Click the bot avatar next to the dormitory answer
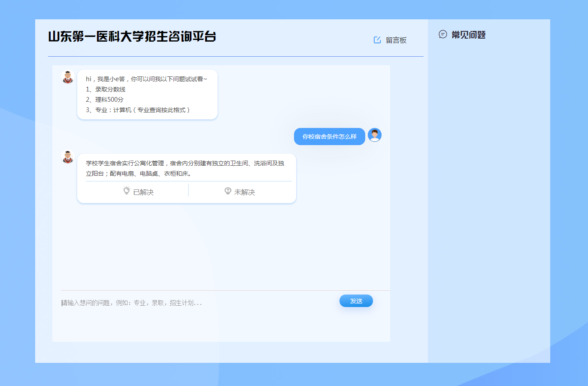Image resolution: width=588 pixels, height=386 pixels. tap(67, 158)
